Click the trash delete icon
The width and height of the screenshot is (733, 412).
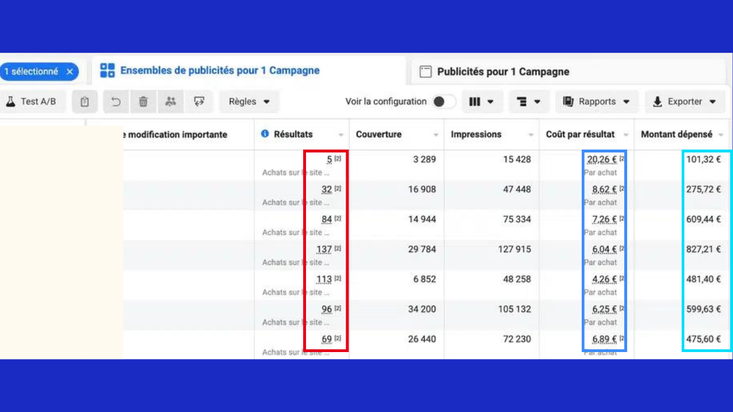tap(143, 101)
